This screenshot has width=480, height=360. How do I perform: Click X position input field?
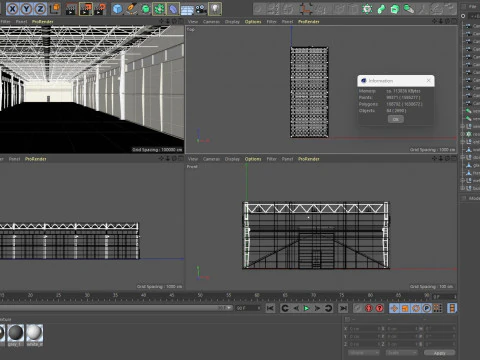point(364,329)
